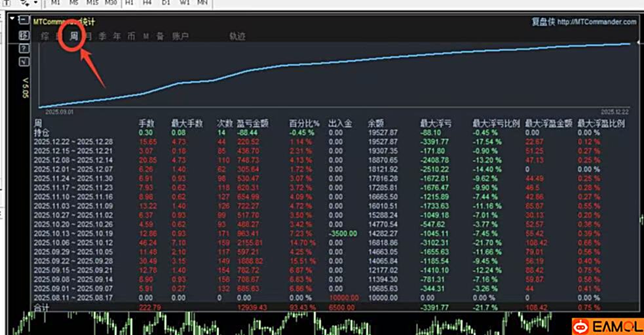
Task: Select the M1 timeframe button
Action: point(55,3)
